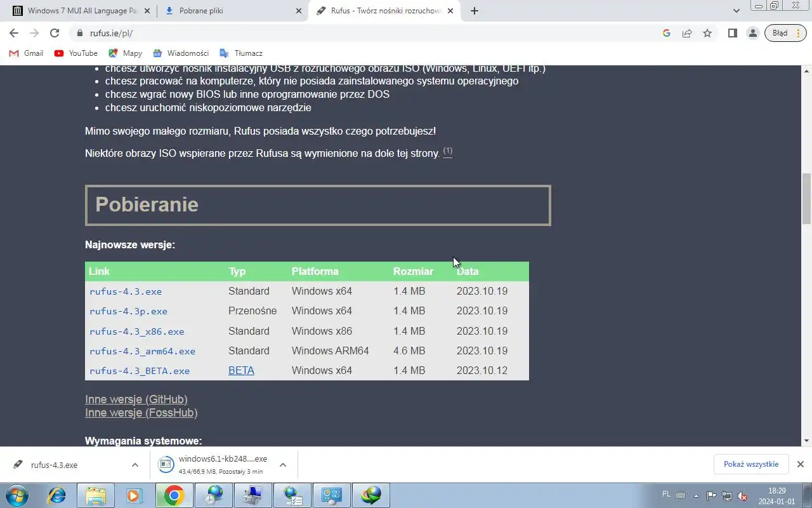Open the Windows Start menu
The image size is (812, 508).
[17, 495]
